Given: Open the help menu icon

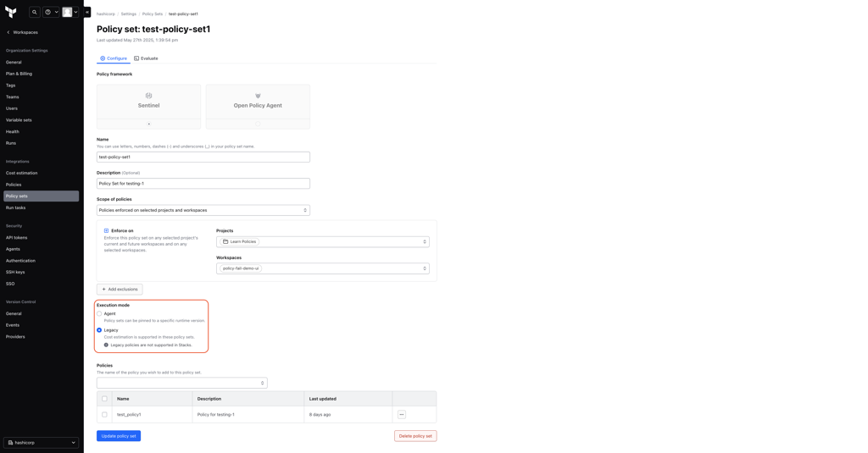Looking at the screenshot, I should click(x=48, y=12).
